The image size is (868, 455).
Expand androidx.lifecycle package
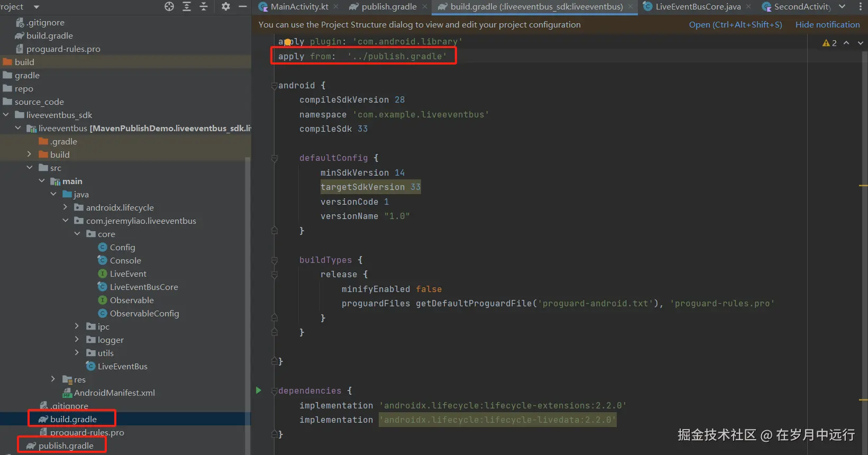65,207
